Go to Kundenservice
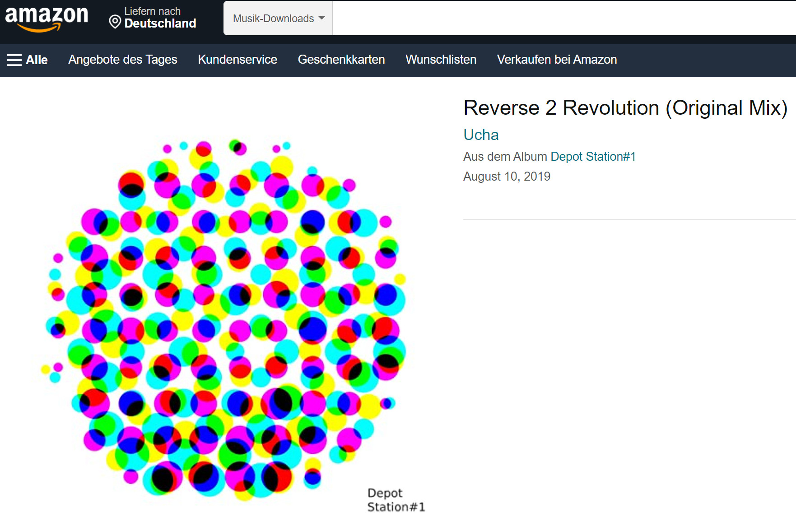The height and width of the screenshot is (532, 796). (237, 60)
